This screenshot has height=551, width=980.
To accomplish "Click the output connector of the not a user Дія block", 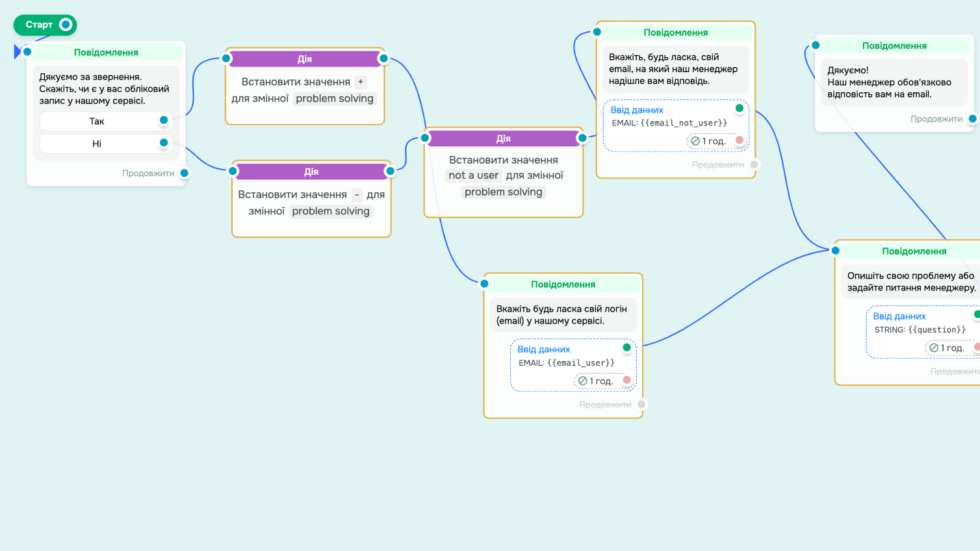I will 582,138.
